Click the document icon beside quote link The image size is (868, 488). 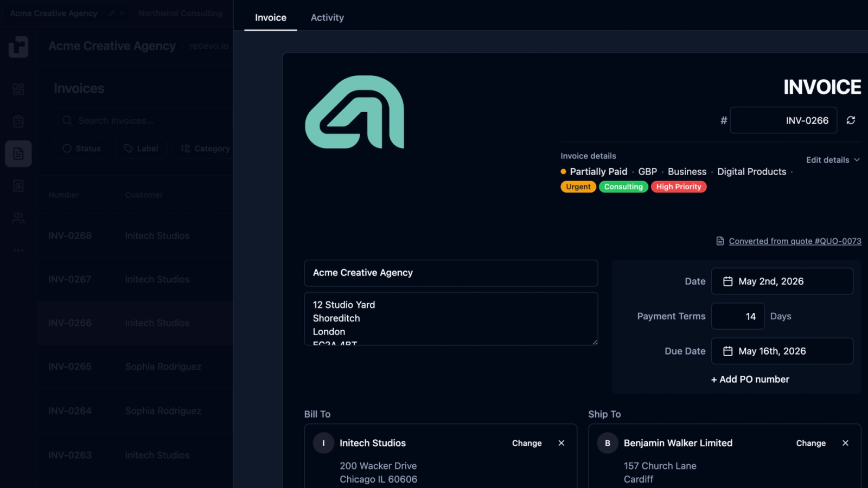[x=720, y=241]
